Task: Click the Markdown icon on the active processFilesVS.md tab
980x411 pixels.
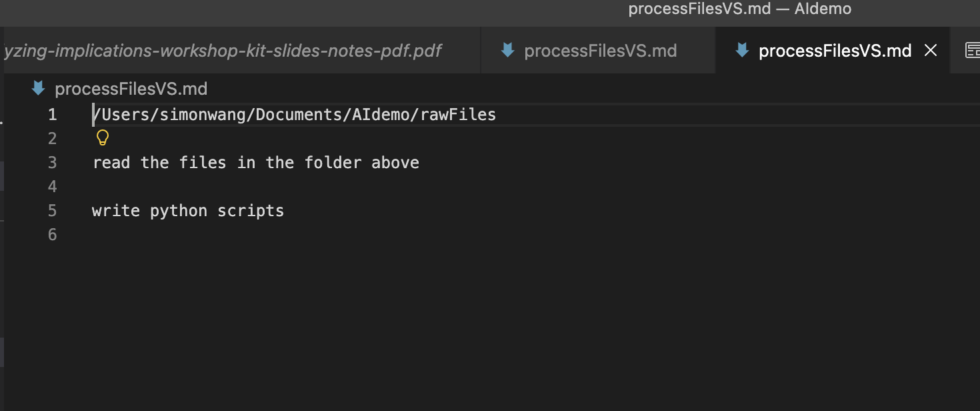Action: 742,49
